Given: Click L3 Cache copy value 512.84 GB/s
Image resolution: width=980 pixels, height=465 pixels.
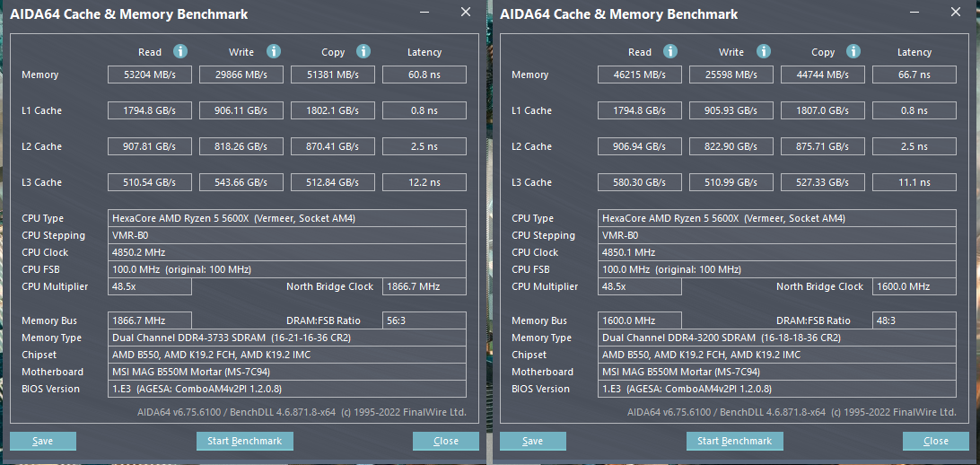Looking at the screenshot, I should click(332, 182).
